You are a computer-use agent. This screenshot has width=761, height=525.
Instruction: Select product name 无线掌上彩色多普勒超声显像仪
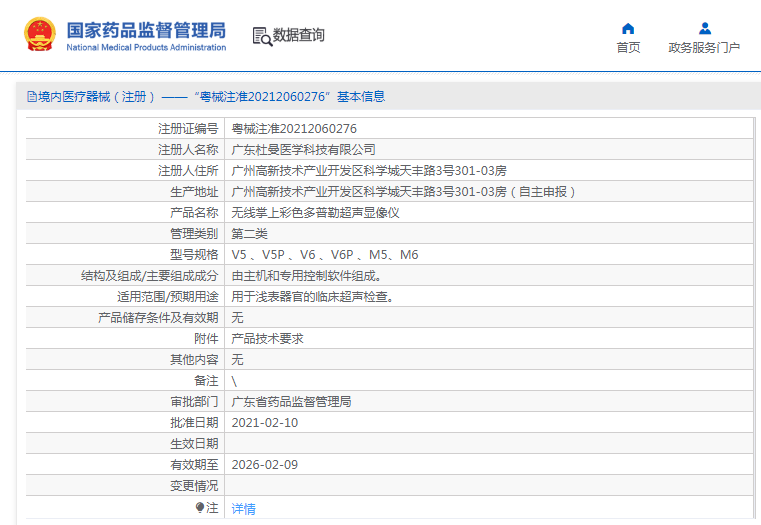point(315,213)
